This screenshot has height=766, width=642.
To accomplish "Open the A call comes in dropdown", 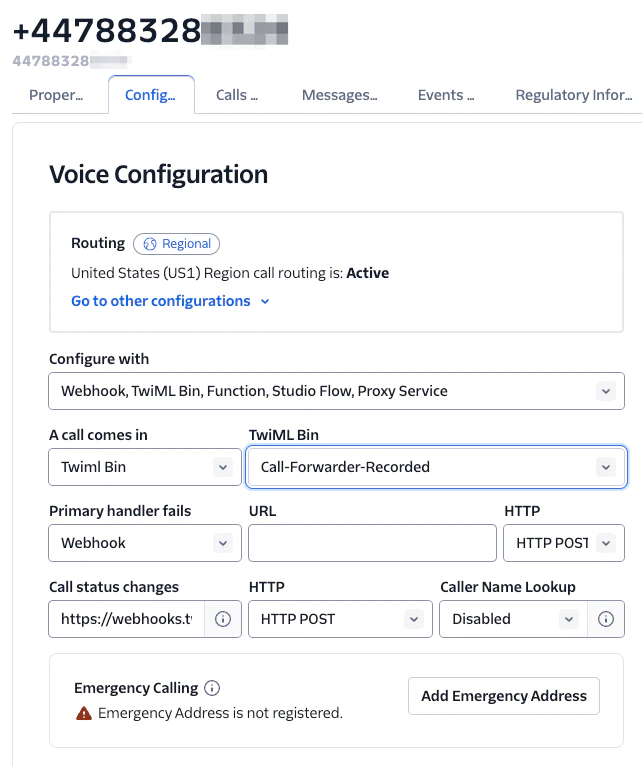I will [x=145, y=467].
